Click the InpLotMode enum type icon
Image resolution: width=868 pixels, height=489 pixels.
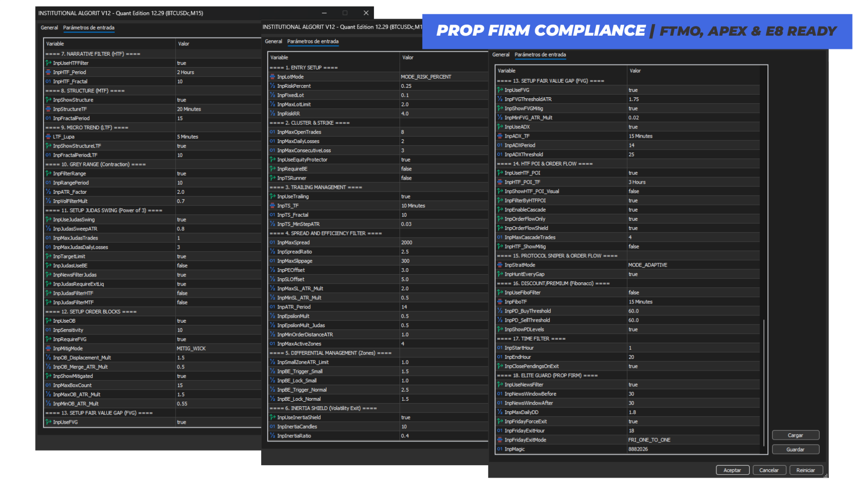(272, 77)
